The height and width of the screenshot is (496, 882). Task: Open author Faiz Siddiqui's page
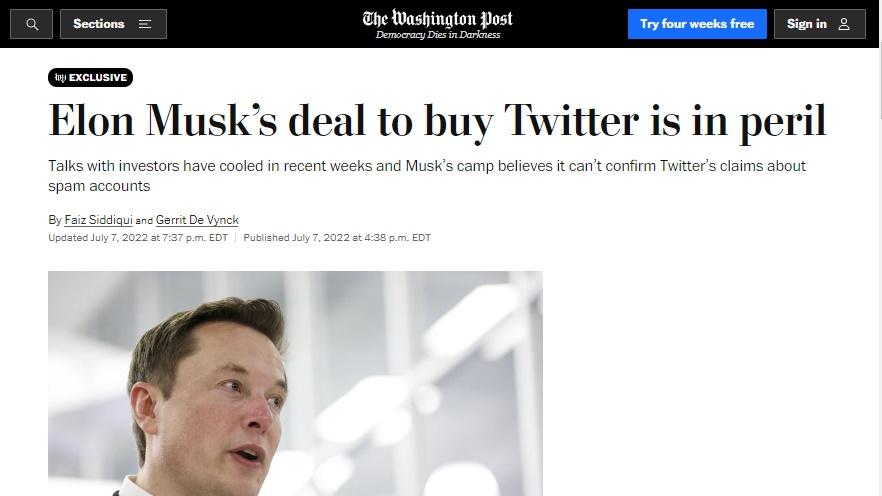[98, 220]
